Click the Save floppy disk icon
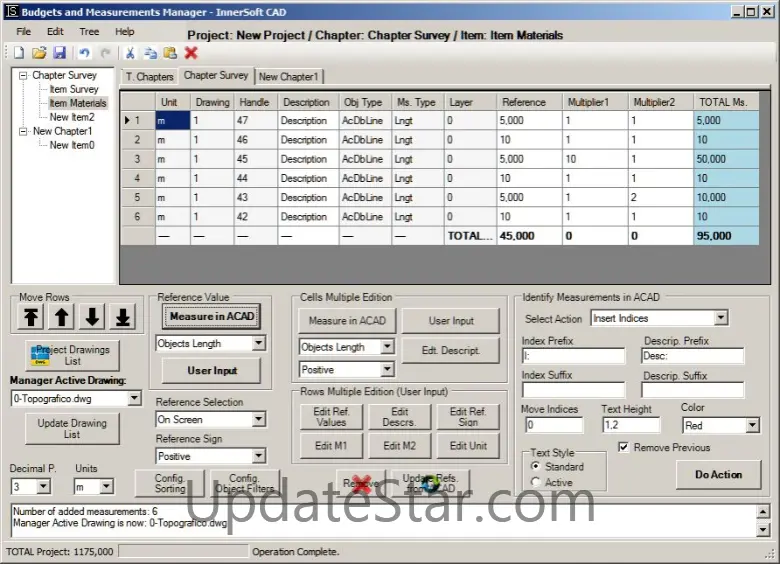780x564 pixels. (60, 53)
